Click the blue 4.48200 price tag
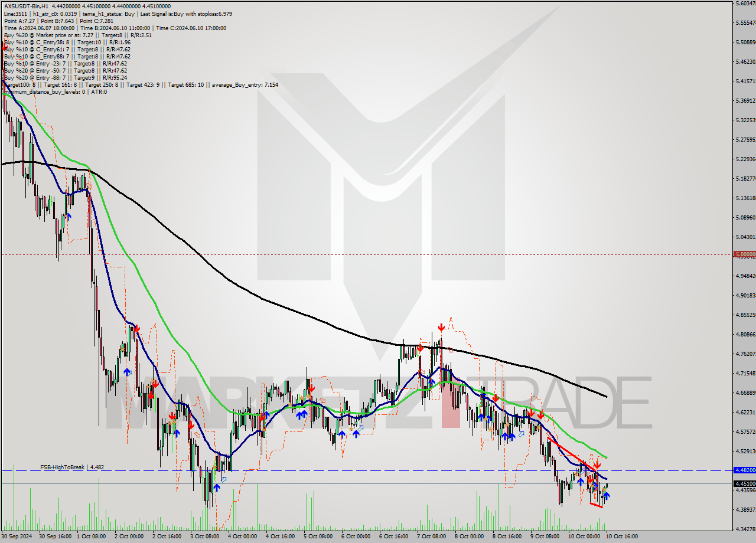The width and height of the screenshot is (756, 543). pyautogui.click(x=744, y=470)
